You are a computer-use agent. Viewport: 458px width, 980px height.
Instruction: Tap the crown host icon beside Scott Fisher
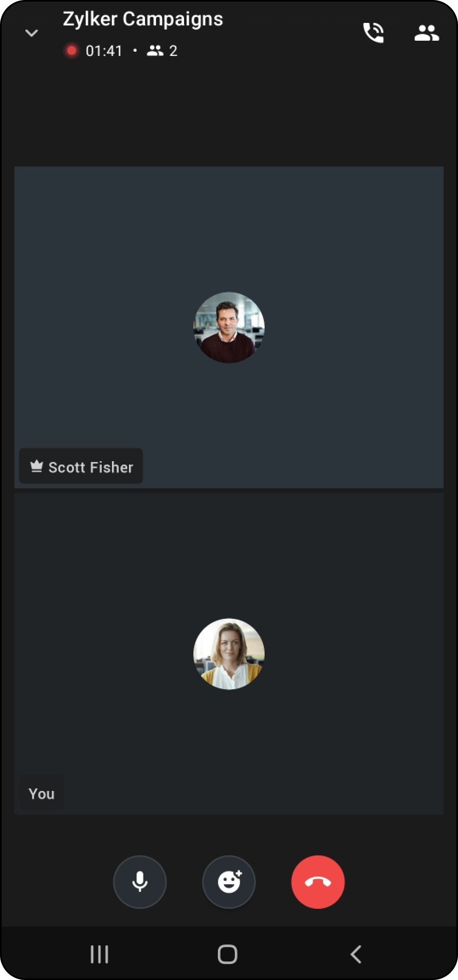(x=36, y=466)
